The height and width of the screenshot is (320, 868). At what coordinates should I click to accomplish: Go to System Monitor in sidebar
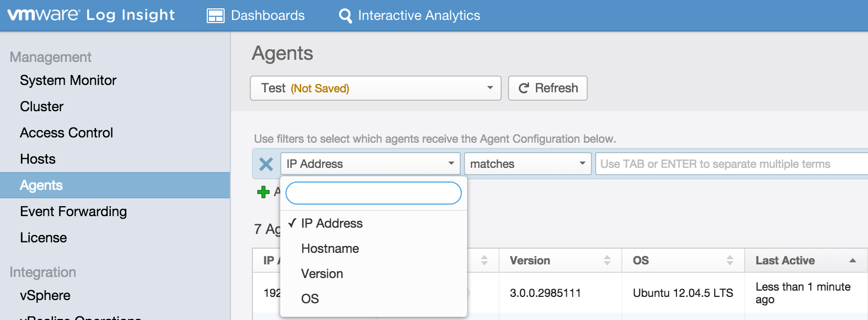(x=68, y=80)
